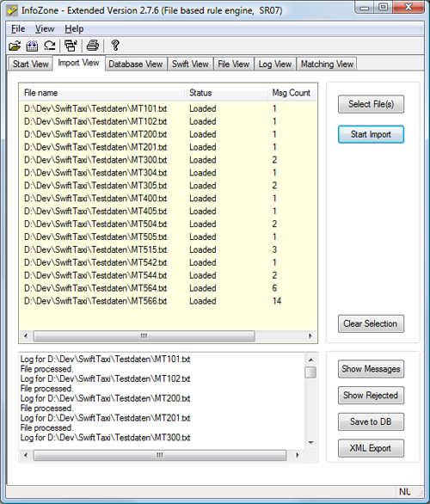Screen dimensions: 430x504
Task: Click the Msg Count column header
Action: tap(292, 93)
